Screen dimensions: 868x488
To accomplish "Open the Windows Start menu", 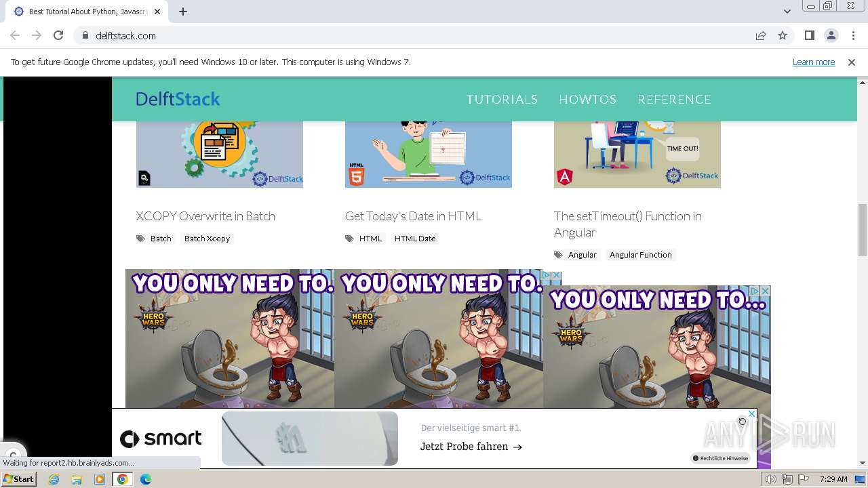I will (x=18, y=479).
